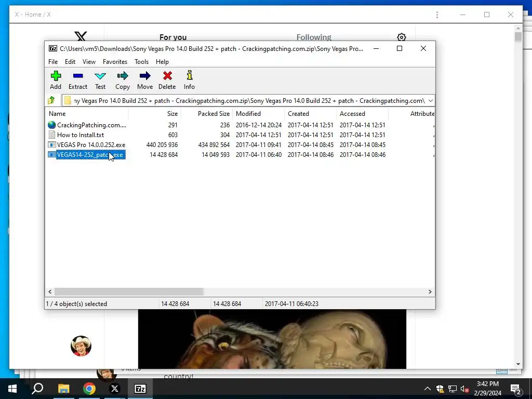
Task: Open the File menu
Action: click(x=53, y=62)
